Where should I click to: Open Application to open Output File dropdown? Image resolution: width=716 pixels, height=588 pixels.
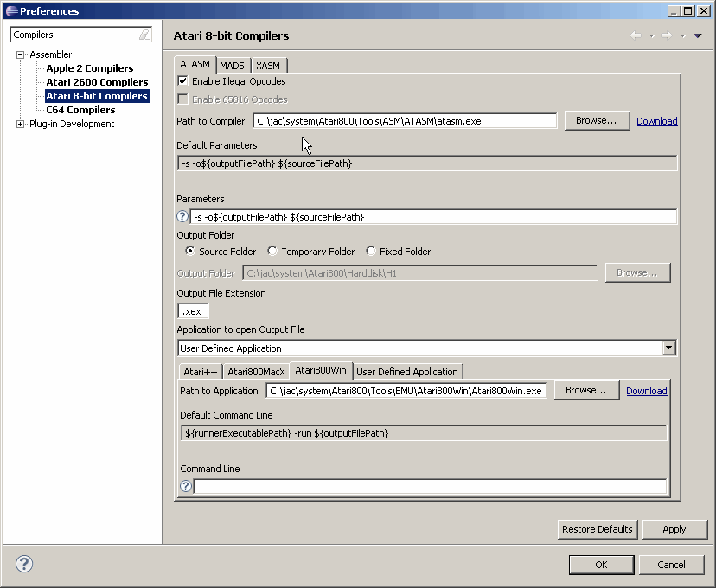tap(669, 348)
